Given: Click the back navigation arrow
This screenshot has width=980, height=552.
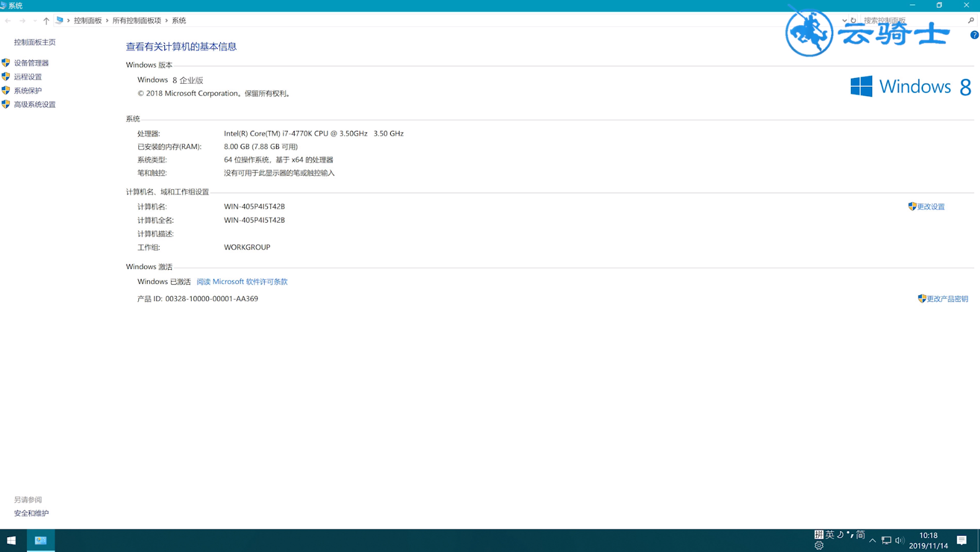Looking at the screenshot, I should 8,20.
